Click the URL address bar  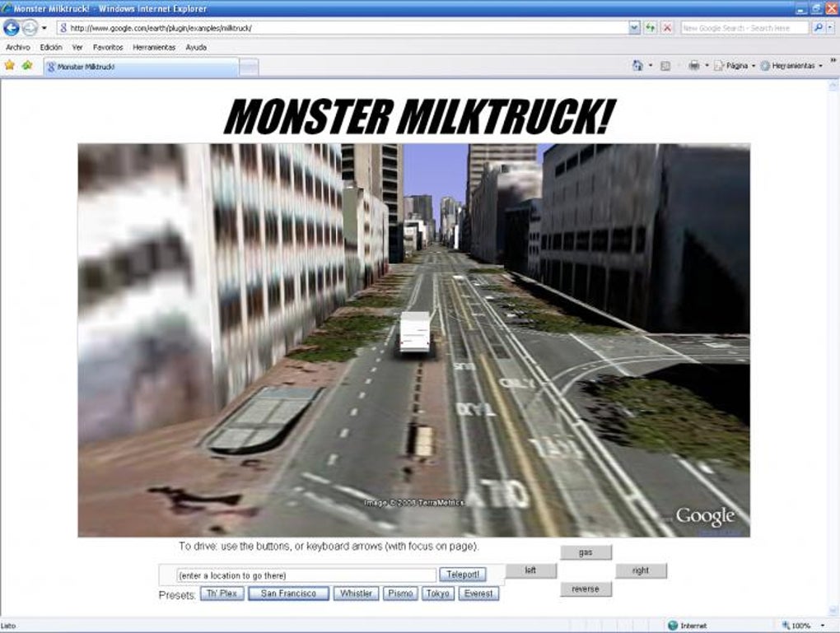click(x=343, y=28)
